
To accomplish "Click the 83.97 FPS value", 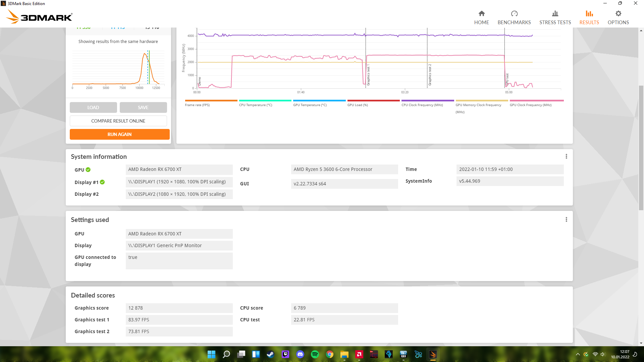I will tap(179, 320).
